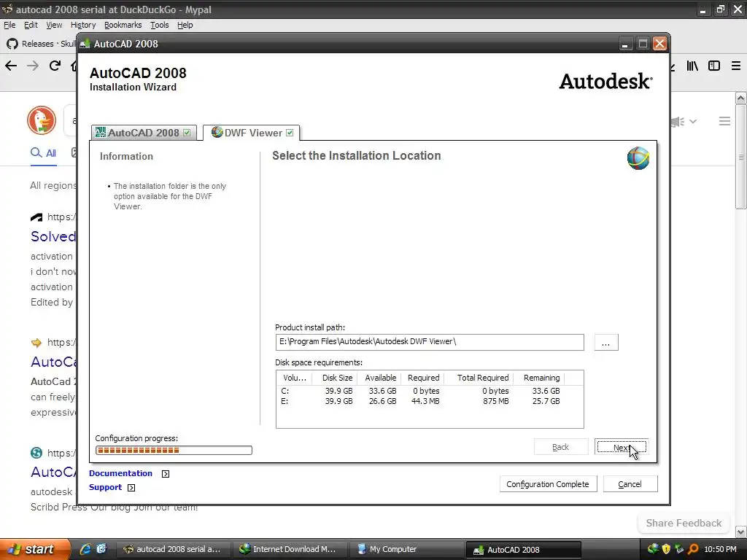Image resolution: width=747 pixels, height=560 pixels.
Task: Click the GitHub Releases bookmark
Action: click(41, 44)
